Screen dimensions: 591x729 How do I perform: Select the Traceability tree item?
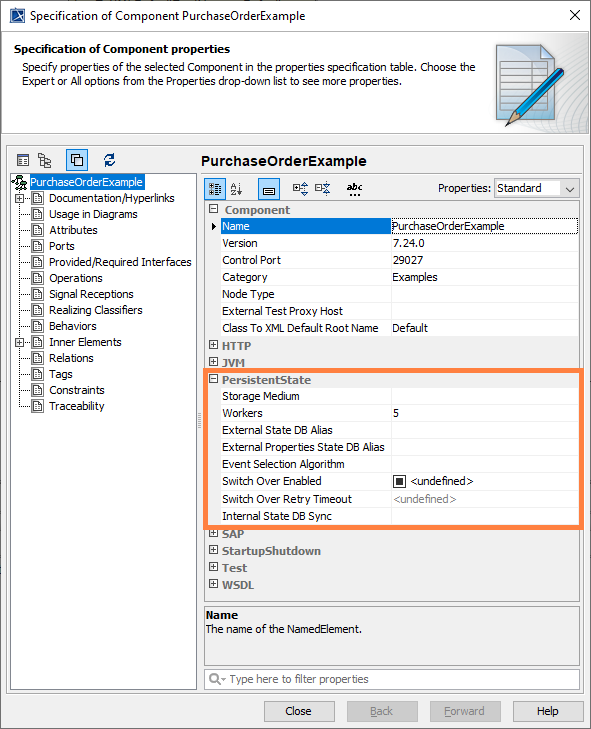click(77, 406)
